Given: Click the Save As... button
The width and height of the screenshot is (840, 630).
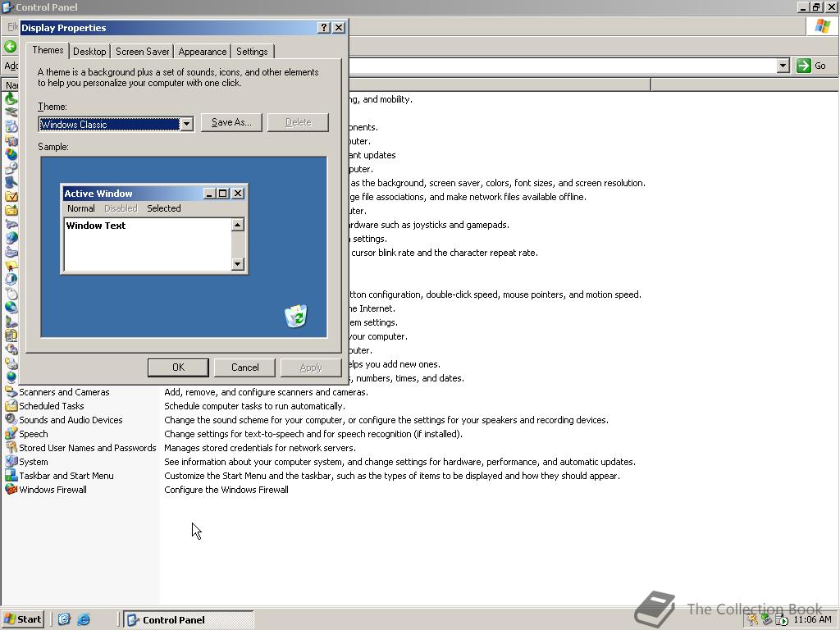Looking at the screenshot, I should click(x=231, y=122).
